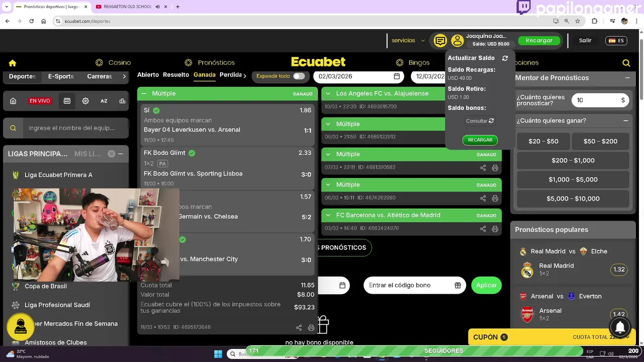Share the Barcelona vs Atlético bet

point(483,229)
